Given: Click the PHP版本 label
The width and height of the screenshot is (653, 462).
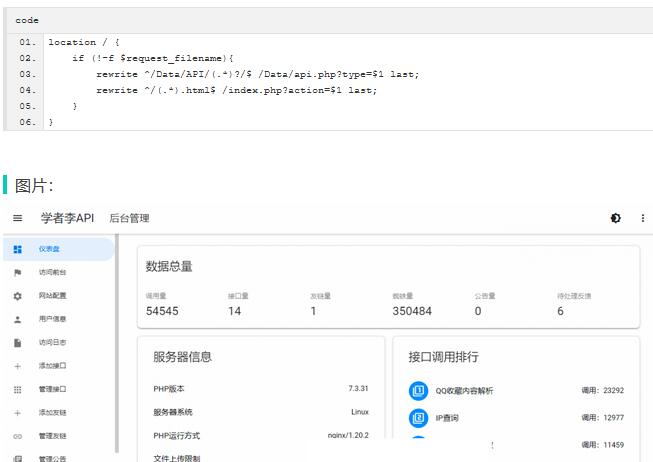Looking at the screenshot, I should point(169,389).
